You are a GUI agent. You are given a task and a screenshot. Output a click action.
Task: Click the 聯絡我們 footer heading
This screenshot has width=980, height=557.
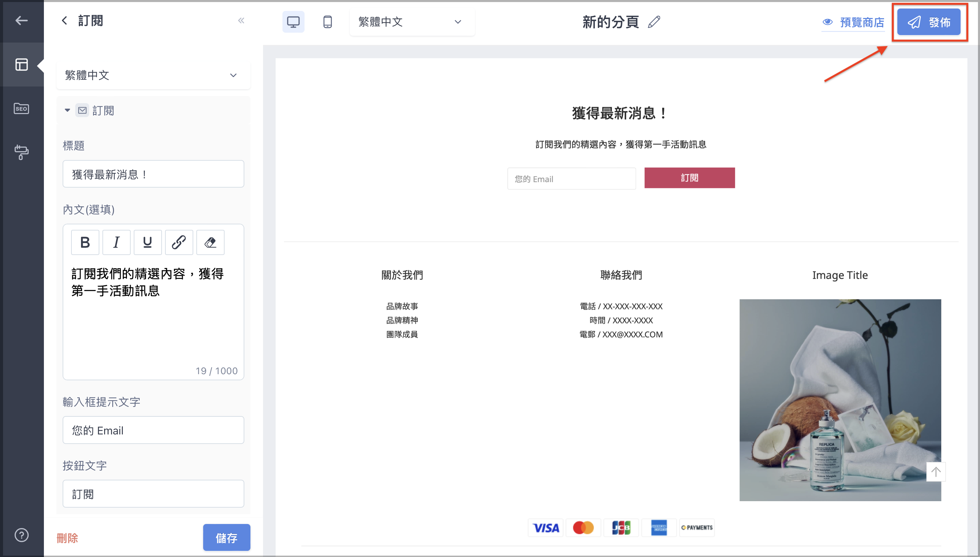[x=621, y=275]
